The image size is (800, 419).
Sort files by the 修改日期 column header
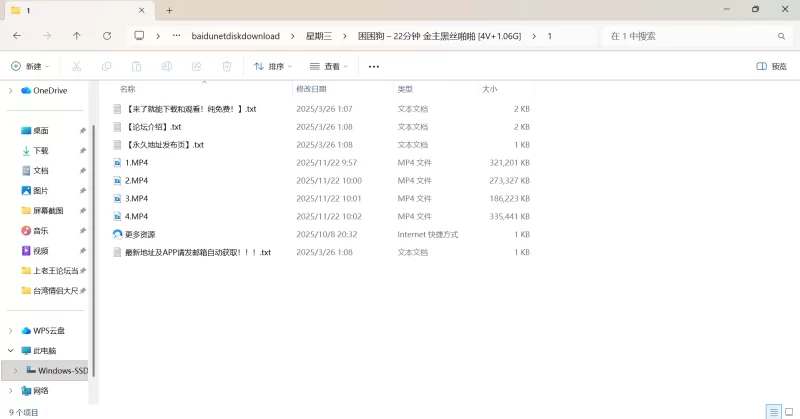(x=318, y=89)
